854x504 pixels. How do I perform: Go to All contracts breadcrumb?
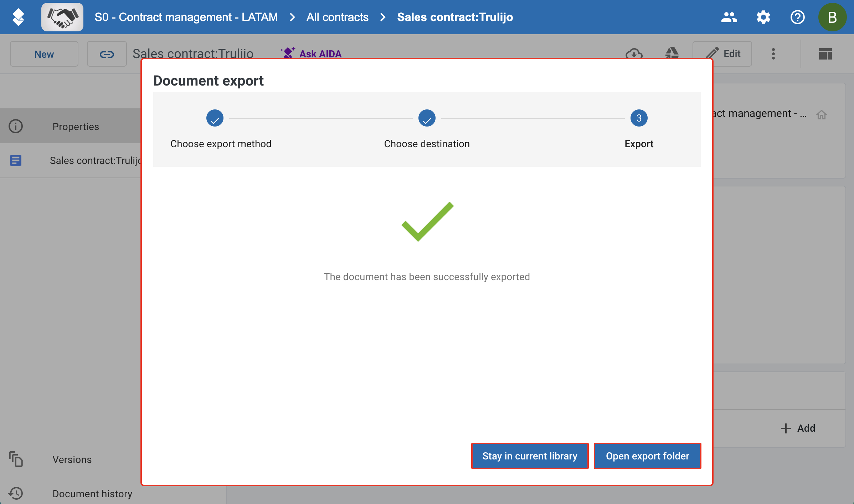click(x=338, y=17)
